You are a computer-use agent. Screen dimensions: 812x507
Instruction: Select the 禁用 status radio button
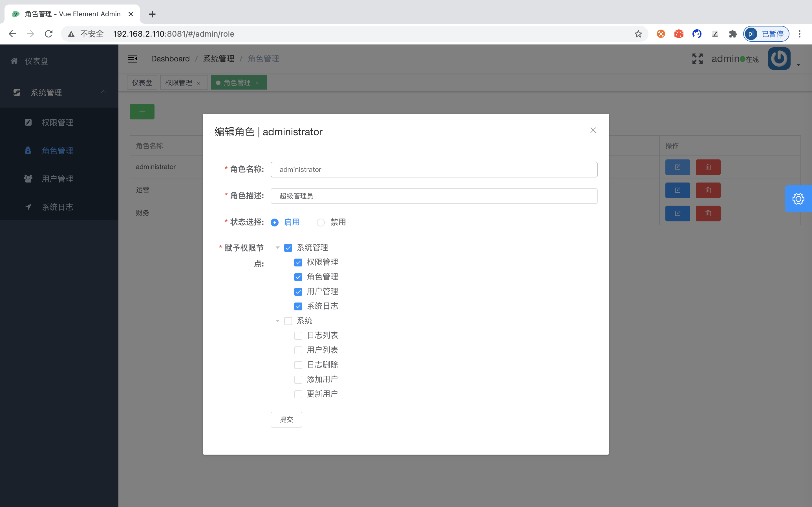[x=321, y=222]
